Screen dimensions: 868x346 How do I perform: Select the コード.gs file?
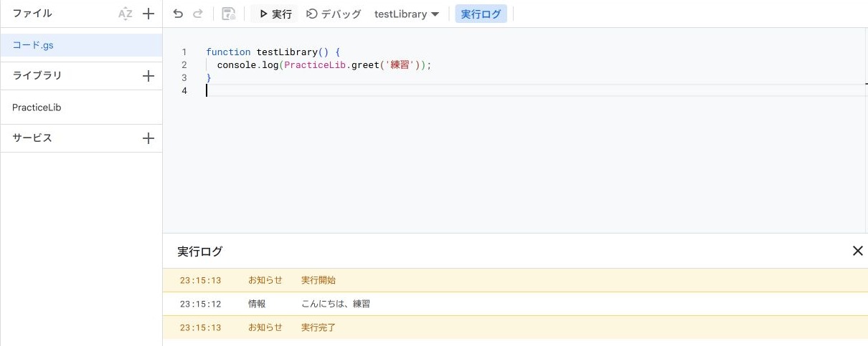81,44
